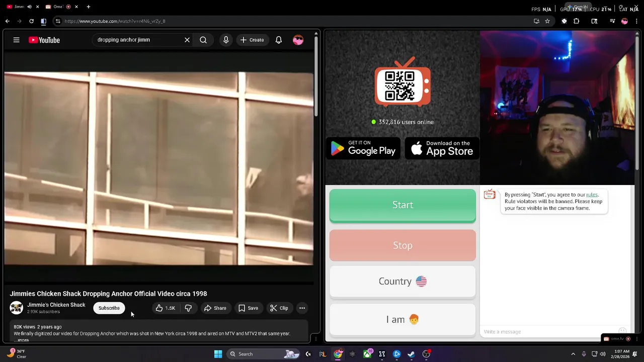
Task: Open Steam from the taskbar
Action: pyautogui.click(x=411, y=354)
